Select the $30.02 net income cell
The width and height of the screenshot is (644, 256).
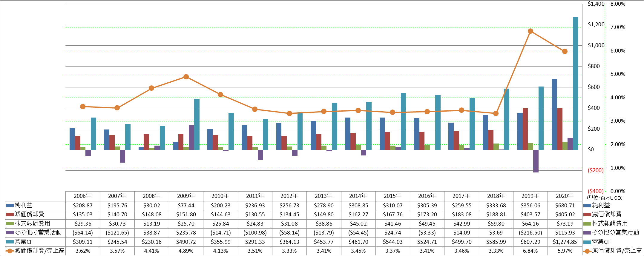tap(152, 206)
